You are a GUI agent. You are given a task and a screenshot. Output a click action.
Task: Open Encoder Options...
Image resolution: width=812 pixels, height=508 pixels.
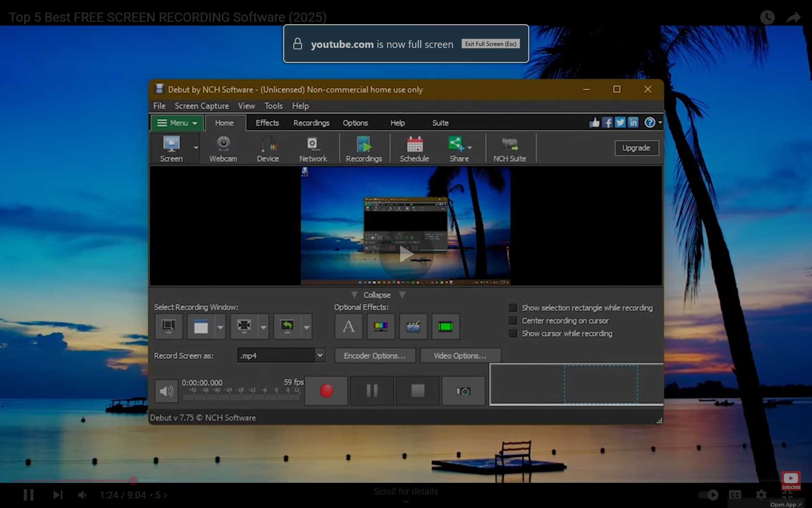tap(375, 356)
